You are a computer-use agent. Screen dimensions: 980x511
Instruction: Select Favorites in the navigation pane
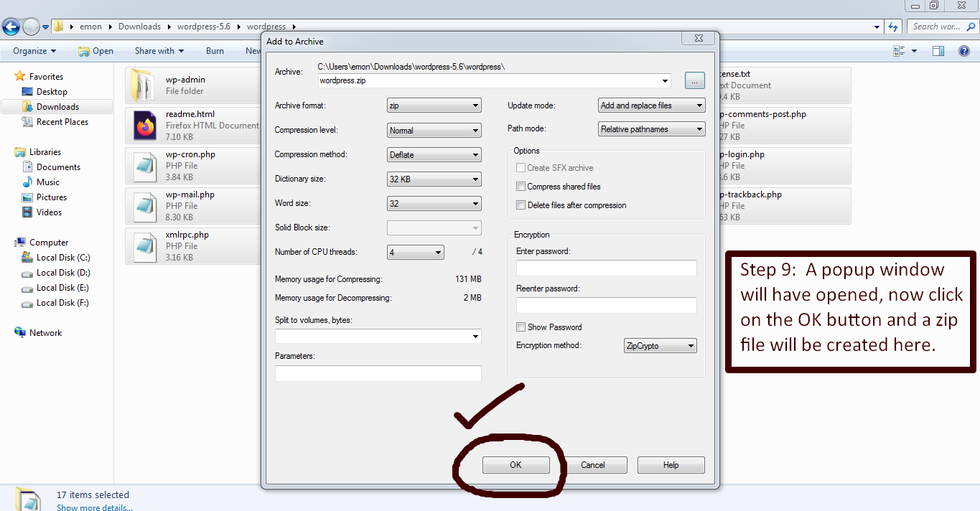[46, 77]
